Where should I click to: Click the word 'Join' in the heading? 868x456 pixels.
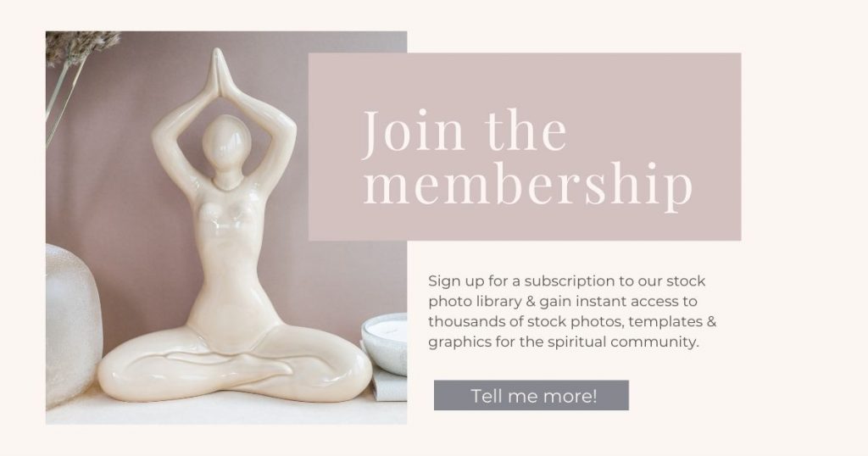pos(413,131)
